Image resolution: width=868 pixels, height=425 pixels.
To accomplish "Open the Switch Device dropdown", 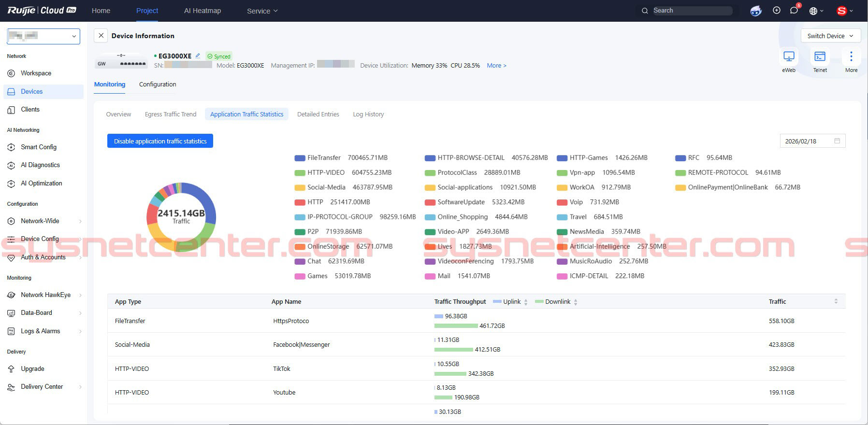I will click(x=830, y=36).
